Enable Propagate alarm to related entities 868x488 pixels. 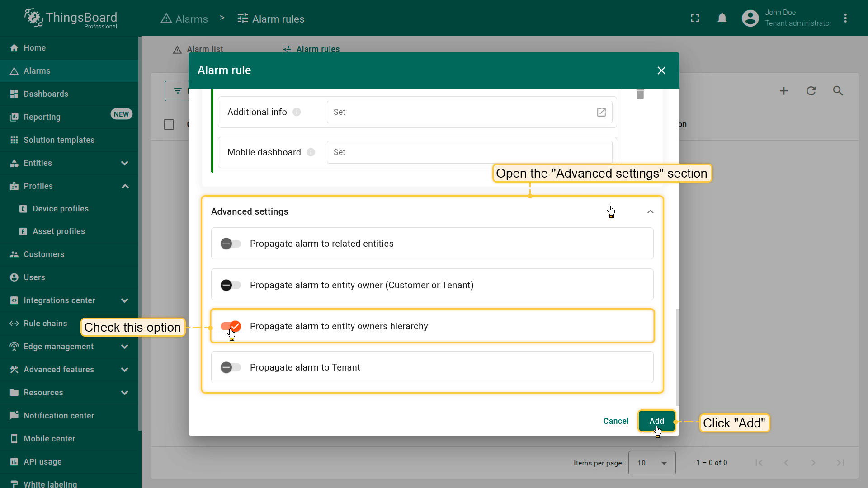(231, 244)
